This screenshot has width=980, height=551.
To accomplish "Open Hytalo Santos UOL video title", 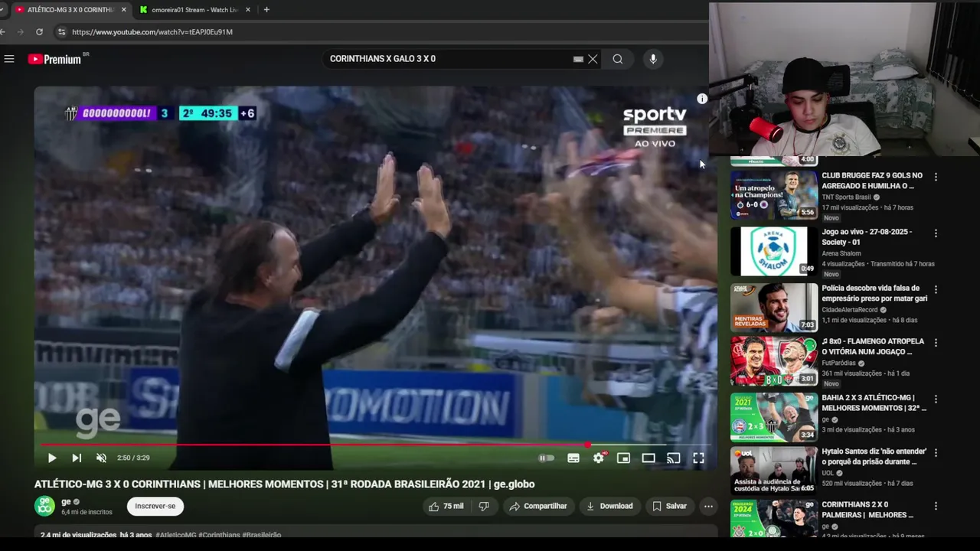I will coord(874,457).
